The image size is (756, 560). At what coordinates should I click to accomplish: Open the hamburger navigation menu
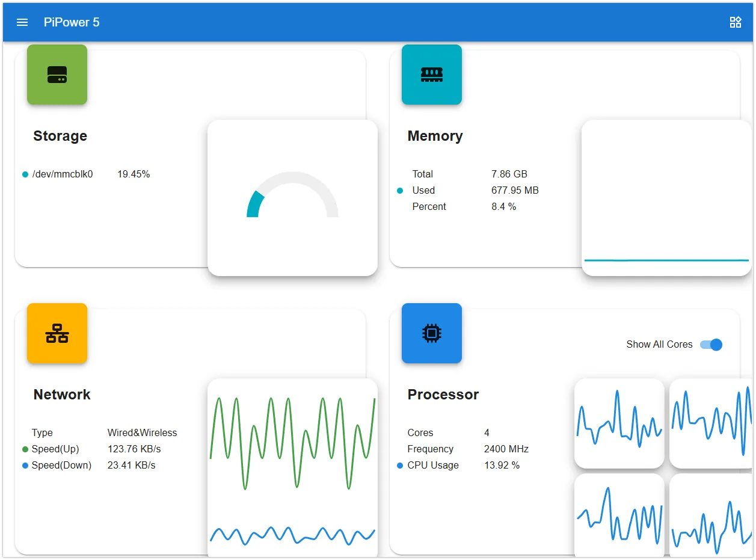(x=22, y=22)
